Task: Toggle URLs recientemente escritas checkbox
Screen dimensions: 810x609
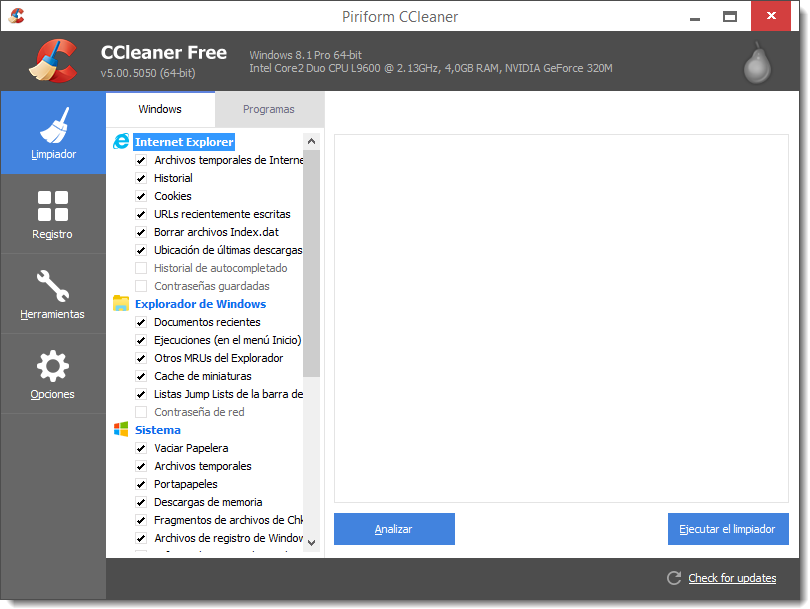Action: click(141, 214)
